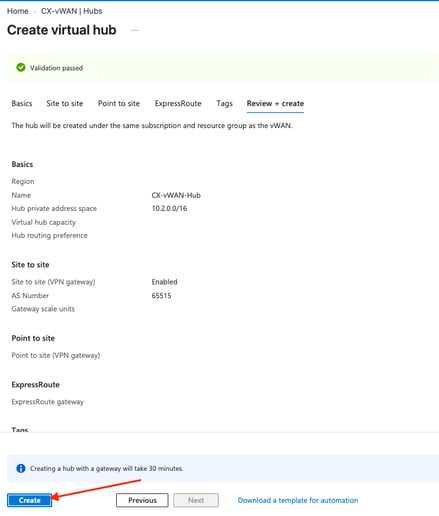Select the Tags tab
This screenshot has height=516, width=439.
coord(224,103)
